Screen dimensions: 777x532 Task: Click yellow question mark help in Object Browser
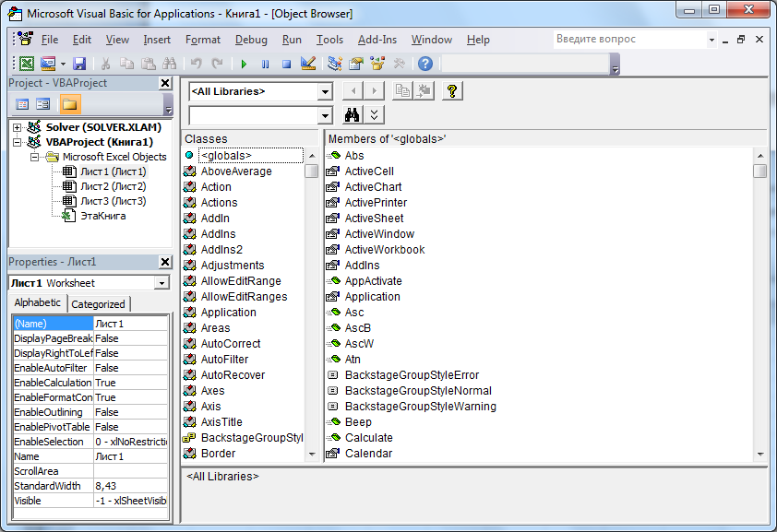[452, 91]
